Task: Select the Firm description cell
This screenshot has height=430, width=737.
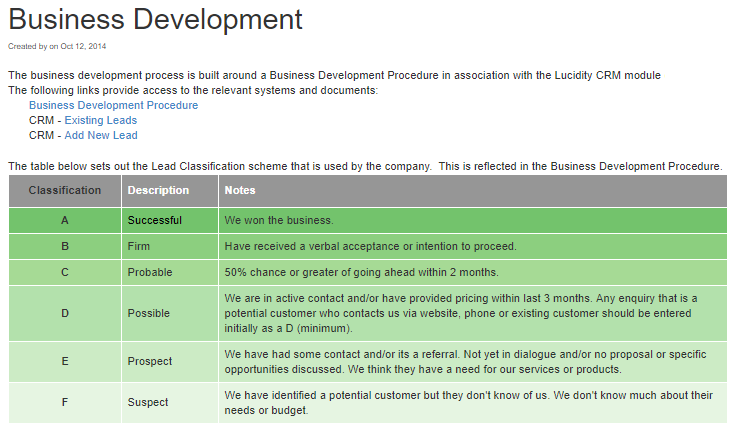Action: point(139,246)
